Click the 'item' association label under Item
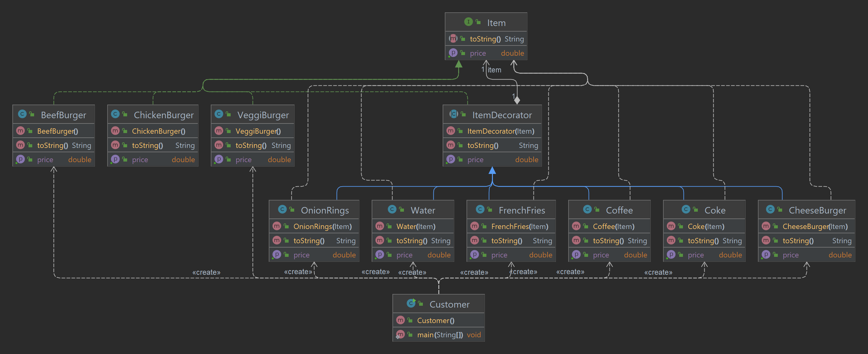 [494, 70]
